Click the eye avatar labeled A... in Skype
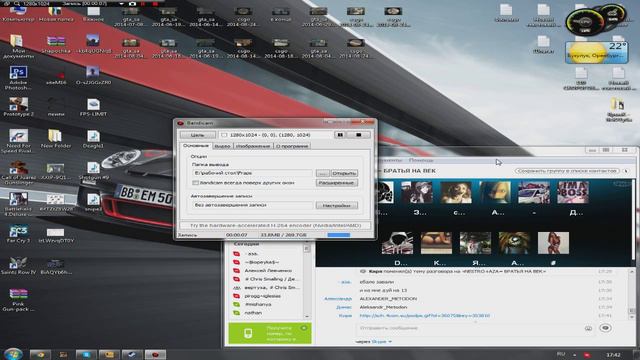The height and width of the screenshot is (360, 640). coord(514,243)
